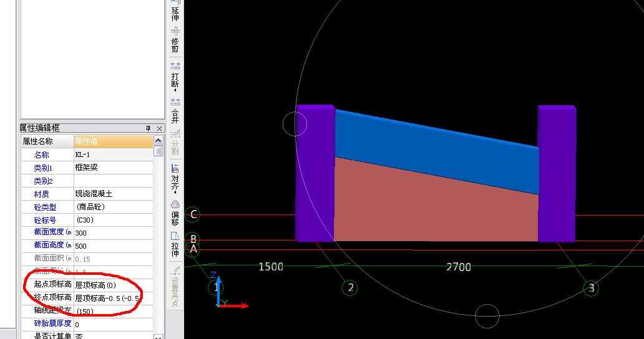Edit the 截面高度 value 500

point(114,246)
